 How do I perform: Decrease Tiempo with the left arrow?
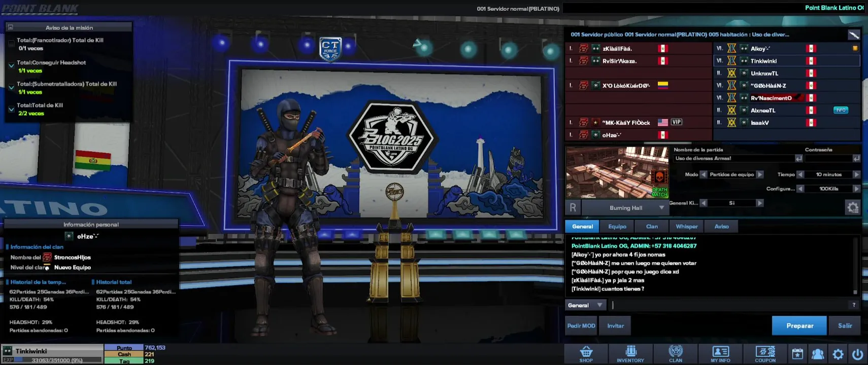point(800,174)
